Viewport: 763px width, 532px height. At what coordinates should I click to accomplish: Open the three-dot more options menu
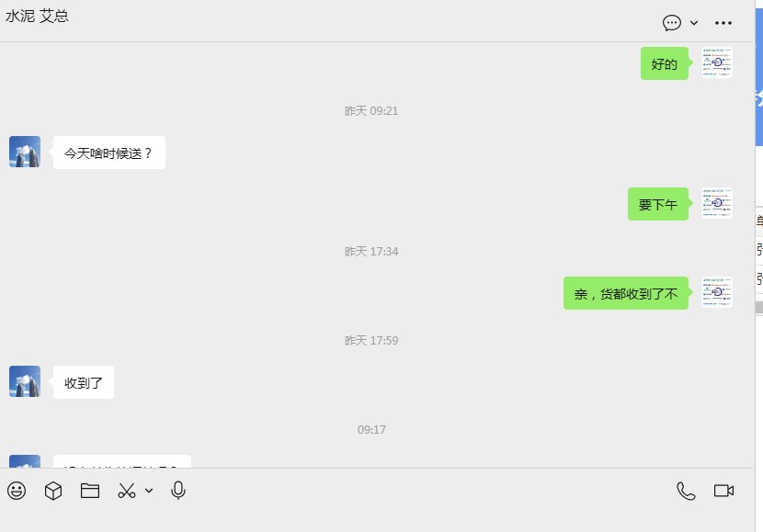click(x=723, y=23)
